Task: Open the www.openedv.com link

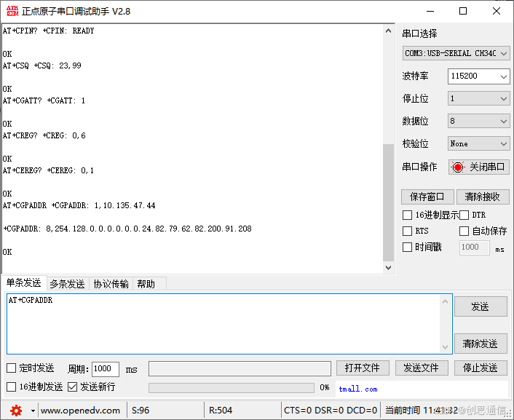Action: point(80,411)
